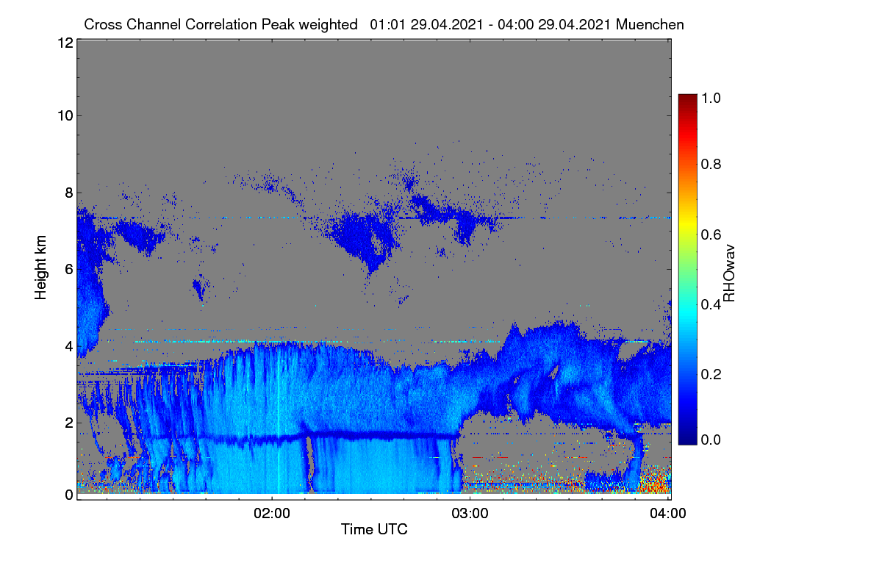The image size is (882, 588).
Task: Click the height axis label 10
Action: 64,115
